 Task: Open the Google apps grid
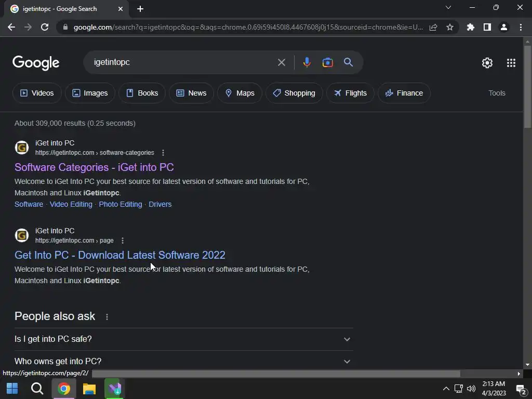pyautogui.click(x=511, y=63)
